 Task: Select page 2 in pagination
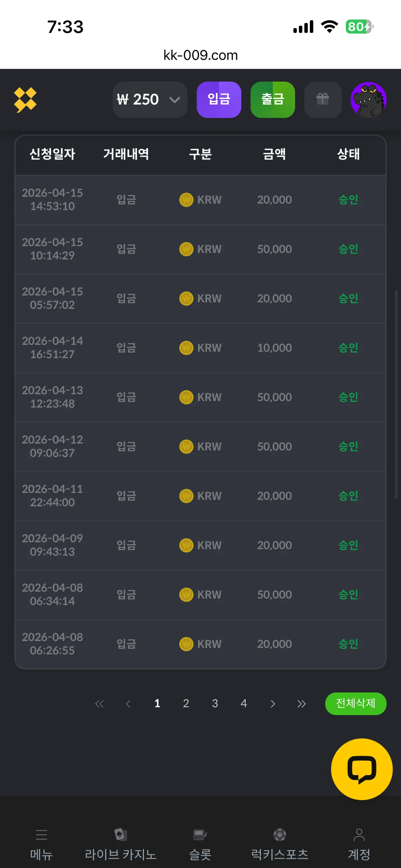[186, 703]
